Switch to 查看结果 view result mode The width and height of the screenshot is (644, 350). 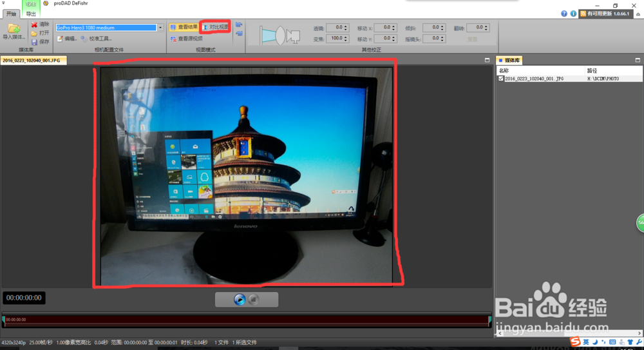click(x=184, y=27)
